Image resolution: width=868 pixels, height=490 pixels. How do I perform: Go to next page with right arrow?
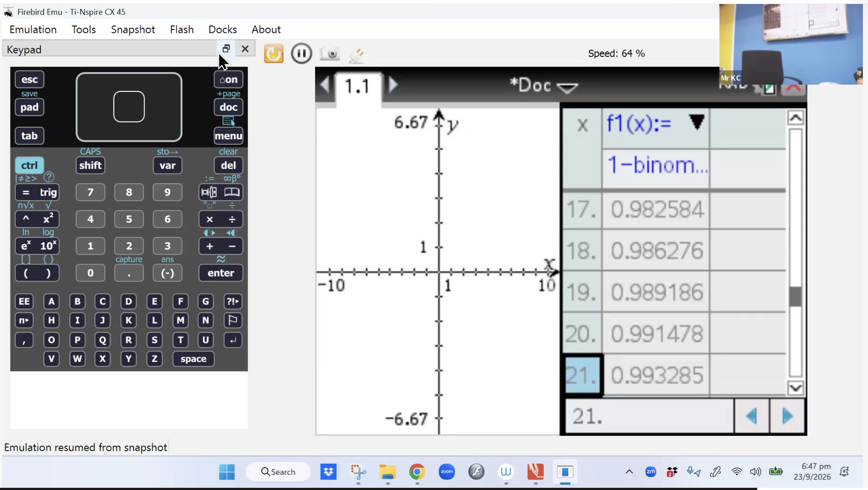pyautogui.click(x=393, y=85)
